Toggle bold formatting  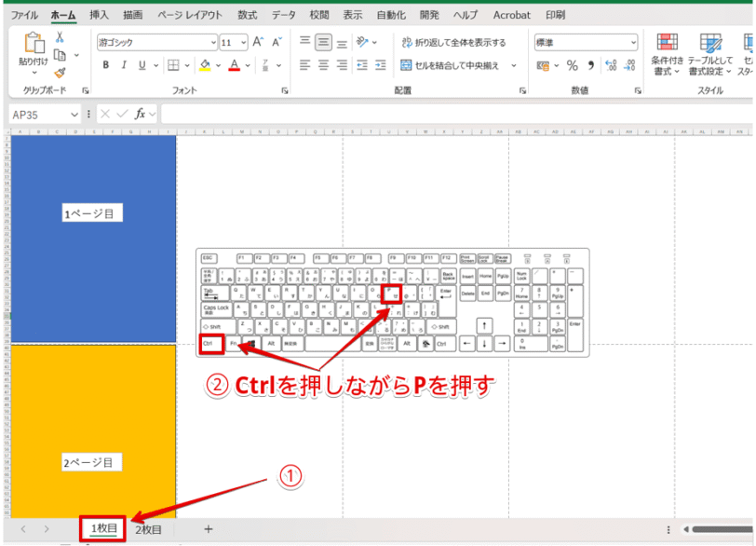point(106,64)
